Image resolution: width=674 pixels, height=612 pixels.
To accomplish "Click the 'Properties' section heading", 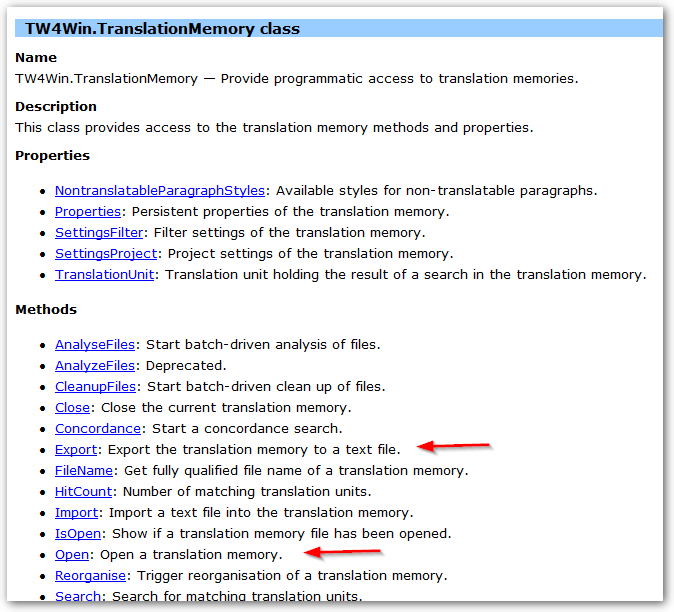I will click(52, 156).
